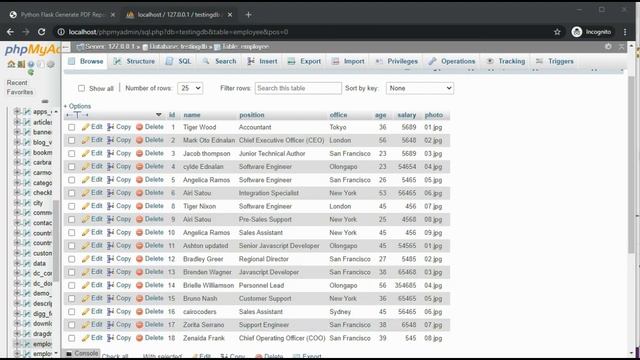Screen dimensions: 640x360
Task: Open the column header dropdown arrow before id
Action: (x=158, y=115)
